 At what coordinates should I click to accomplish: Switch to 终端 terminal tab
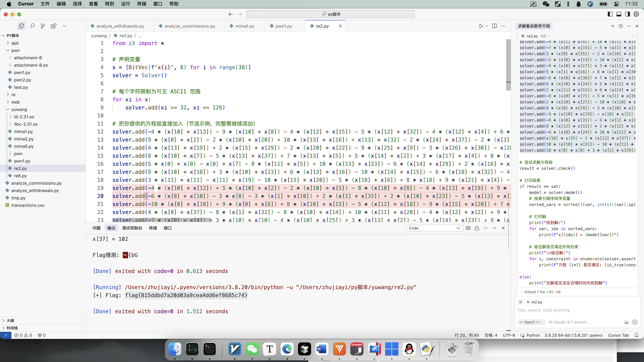click(153, 228)
